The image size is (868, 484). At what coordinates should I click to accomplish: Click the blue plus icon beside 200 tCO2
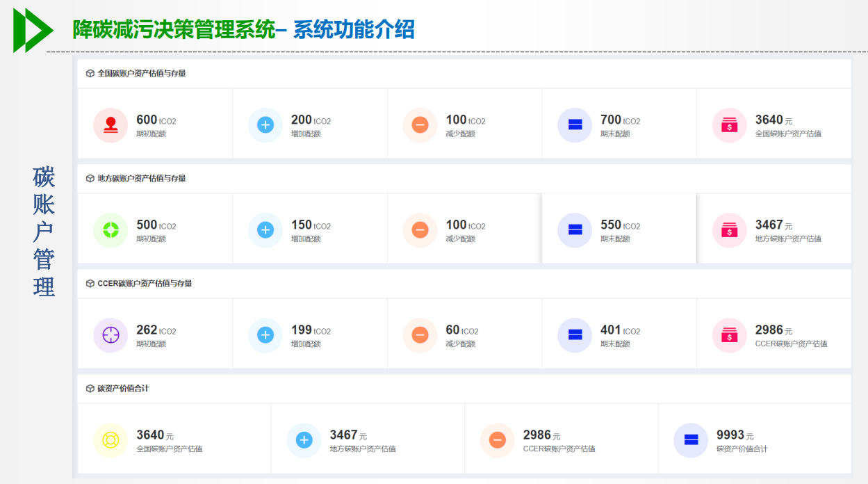[x=265, y=125]
